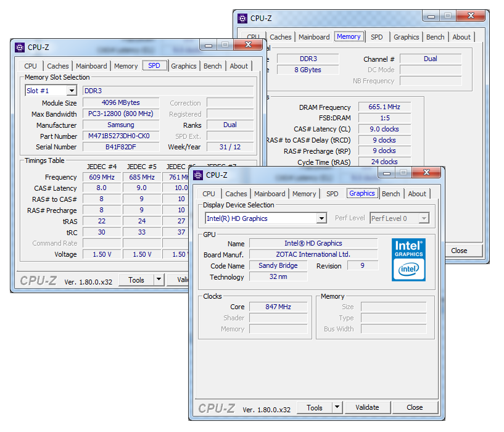Open the Graphics tab in SPD window
Image resolution: width=504 pixels, height=432 pixels.
tap(183, 66)
